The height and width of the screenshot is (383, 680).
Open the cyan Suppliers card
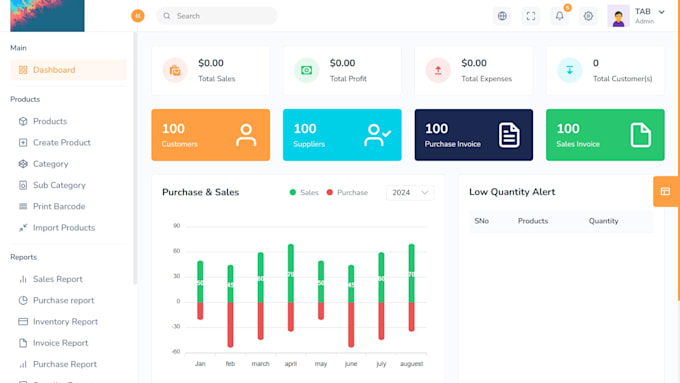(342, 135)
